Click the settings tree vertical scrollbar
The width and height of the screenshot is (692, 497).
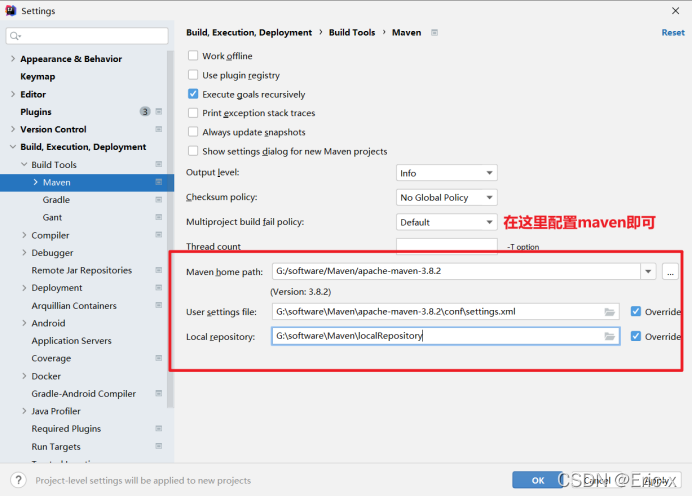170,230
